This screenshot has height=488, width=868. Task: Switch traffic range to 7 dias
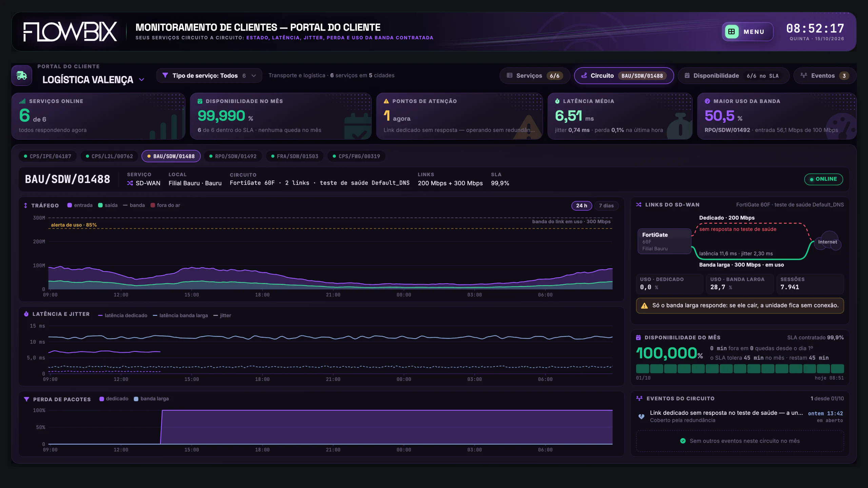tap(606, 206)
